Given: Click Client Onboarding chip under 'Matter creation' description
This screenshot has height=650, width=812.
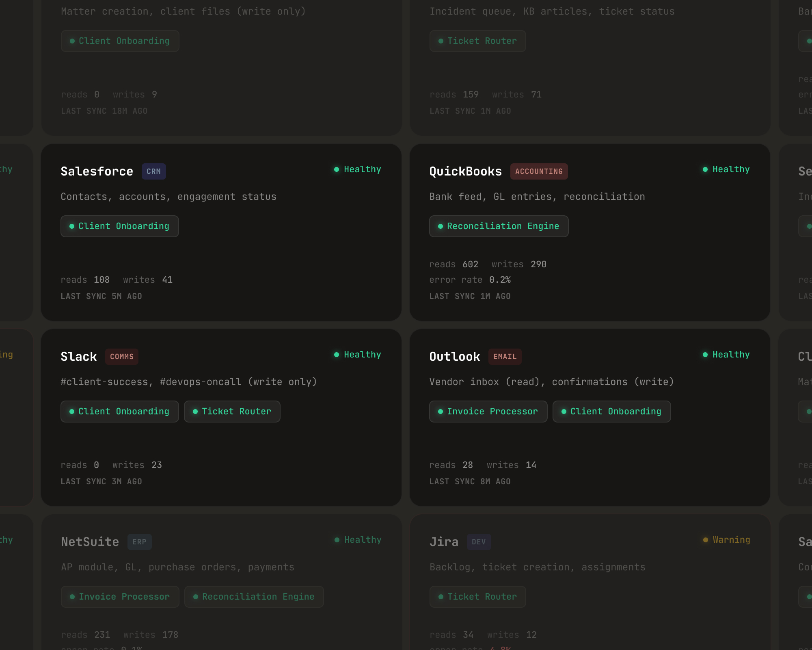Looking at the screenshot, I should click(x=120, y=41).
